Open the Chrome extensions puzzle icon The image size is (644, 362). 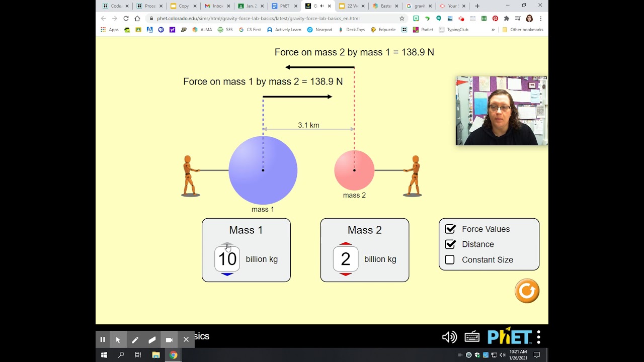[x=507, y=18]
